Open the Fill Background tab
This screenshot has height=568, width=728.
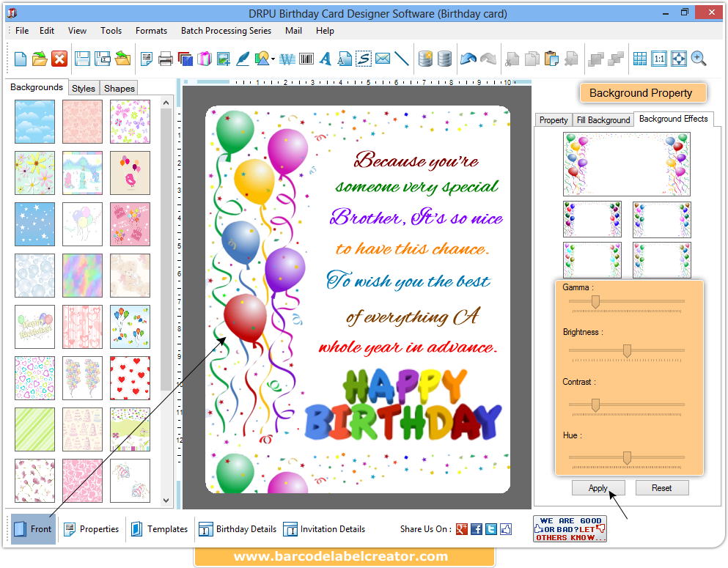(x=603, y=119)
